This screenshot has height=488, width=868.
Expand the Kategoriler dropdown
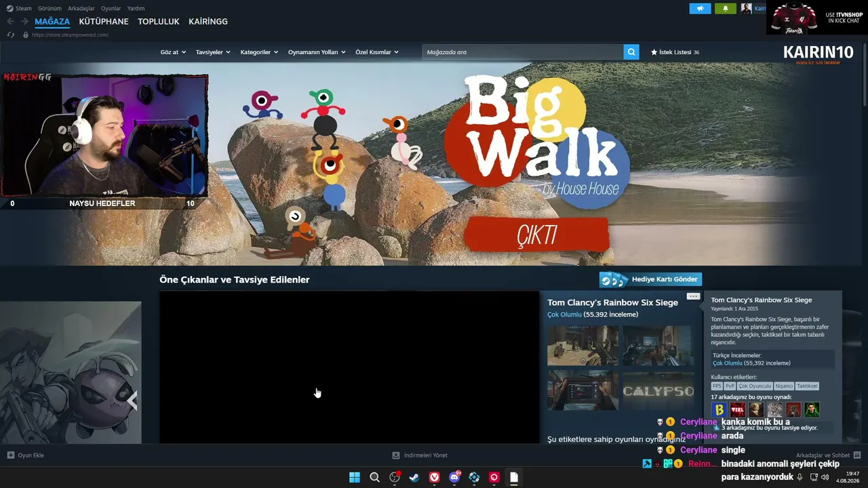coord(259,52)
